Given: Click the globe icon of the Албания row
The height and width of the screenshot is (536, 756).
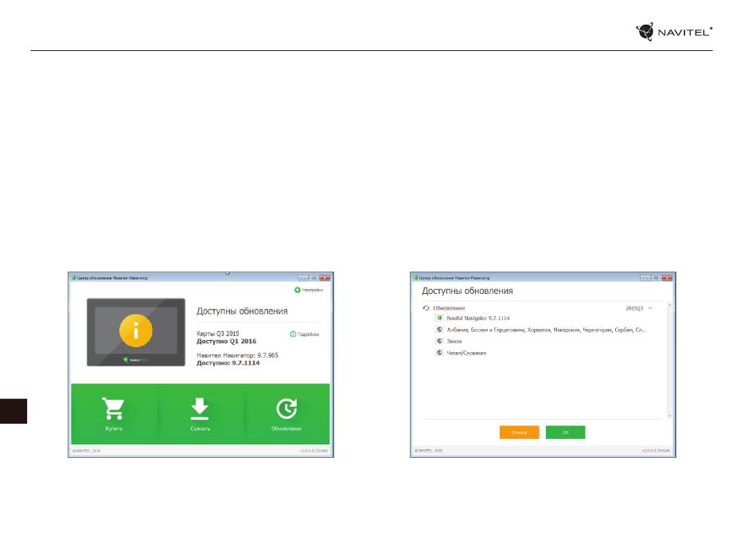Looking at the screenshot, I should point(439,330).
